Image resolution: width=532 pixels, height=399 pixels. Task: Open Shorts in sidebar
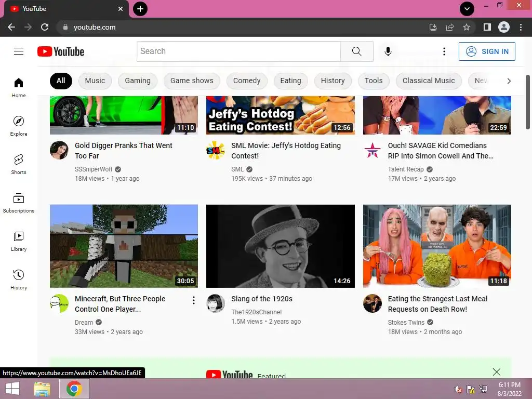pos(19,164)
